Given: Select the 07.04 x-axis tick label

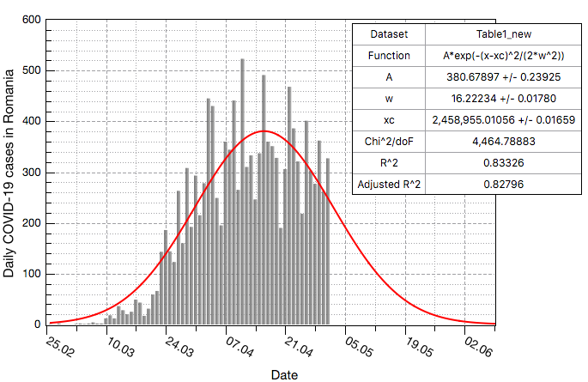Looking at the screenshot, I should pos(238,346).
